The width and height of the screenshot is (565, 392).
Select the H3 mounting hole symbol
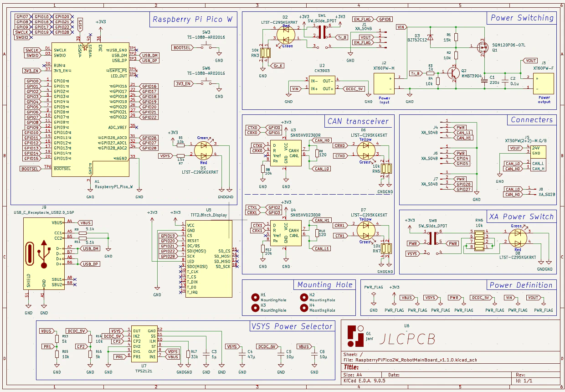click(x=255, y=308)
